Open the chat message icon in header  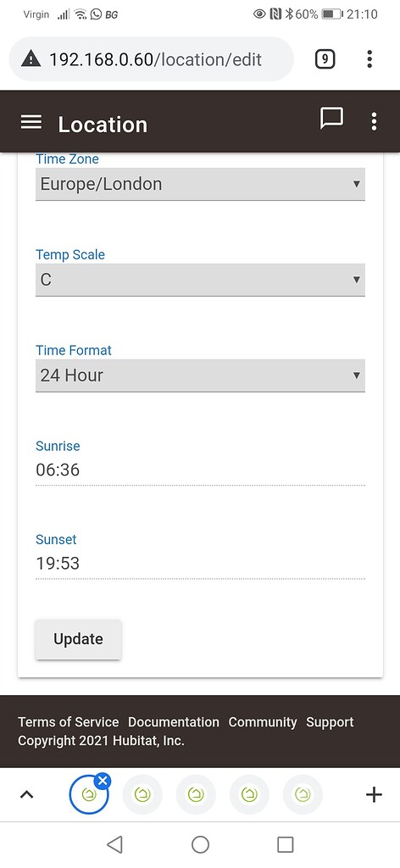pos(331,118)
